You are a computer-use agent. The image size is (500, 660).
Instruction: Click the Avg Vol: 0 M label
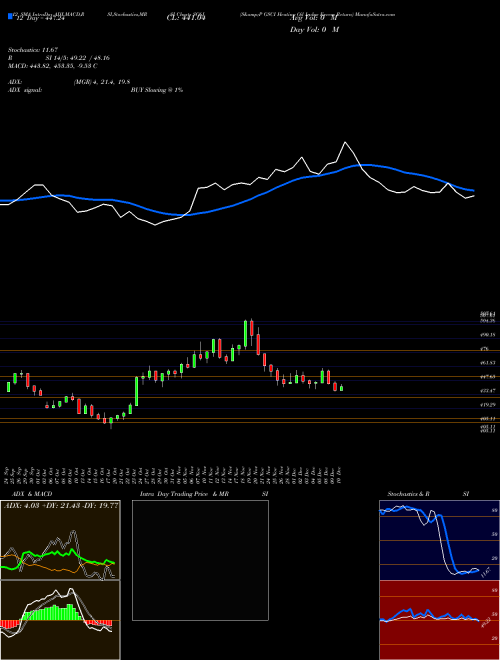pos(314,18)
